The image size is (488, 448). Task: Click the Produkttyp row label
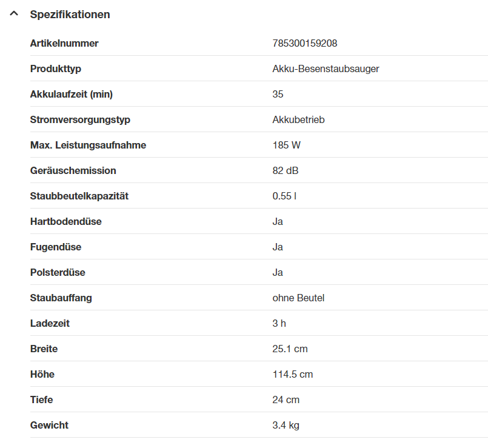click(x=56, y=69)
